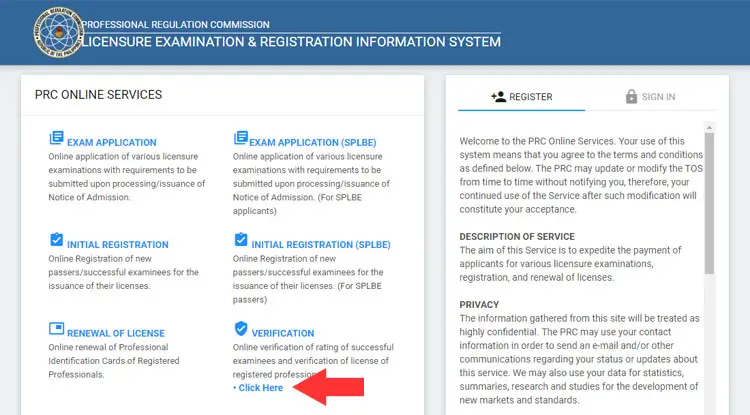Click the Exam Application document icon
This screenshot has height=415, width=750.
56,138
